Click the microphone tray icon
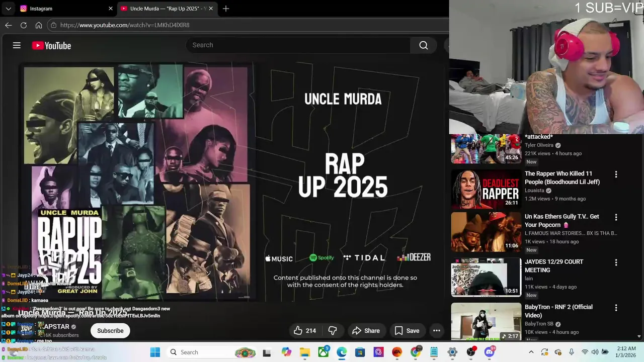Image resolution: width=644 pixels, height=362 pixels. pos(571,352)
